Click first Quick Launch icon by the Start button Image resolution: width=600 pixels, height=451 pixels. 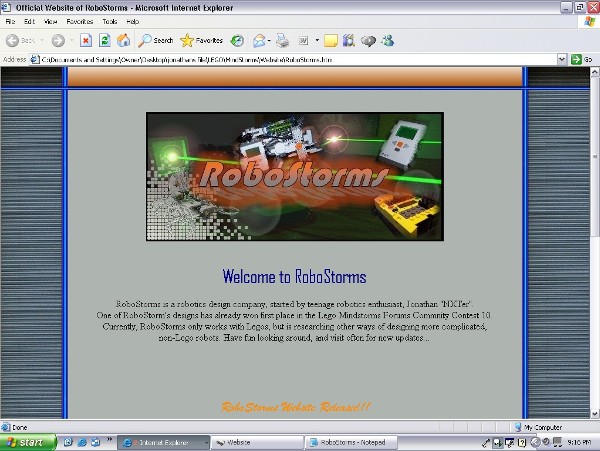click(68, 442)
